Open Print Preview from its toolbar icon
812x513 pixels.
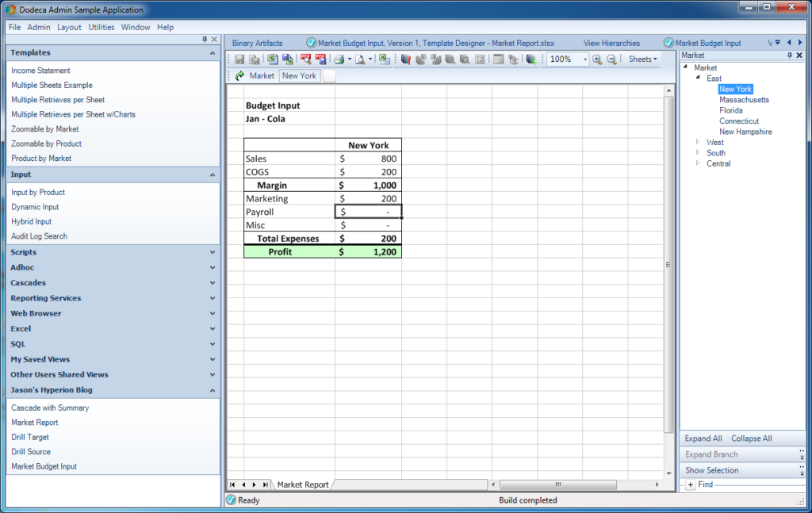point(360,59)
